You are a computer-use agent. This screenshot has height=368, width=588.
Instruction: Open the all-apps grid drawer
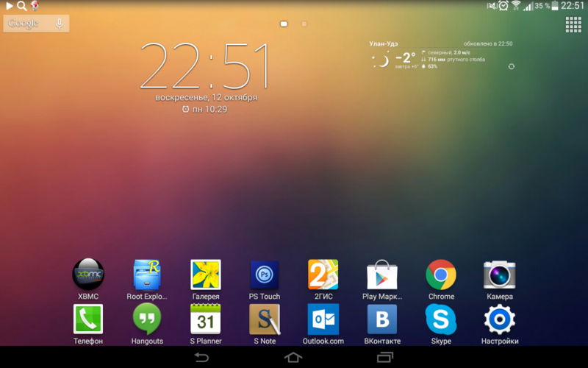coord(573,24)
